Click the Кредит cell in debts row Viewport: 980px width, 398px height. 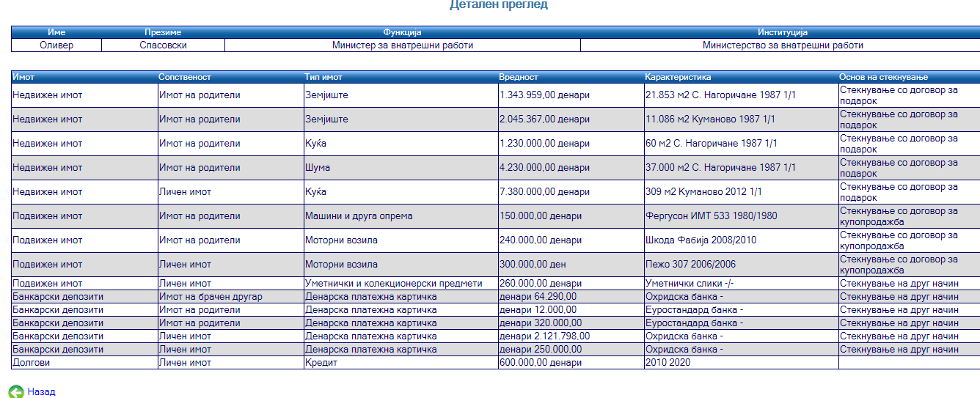(321, 363)
